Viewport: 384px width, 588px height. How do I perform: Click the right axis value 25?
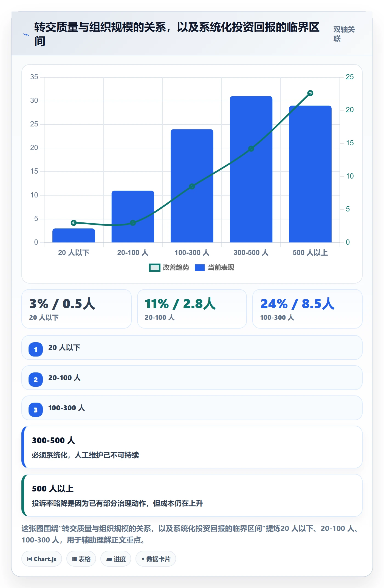(350, 77)
